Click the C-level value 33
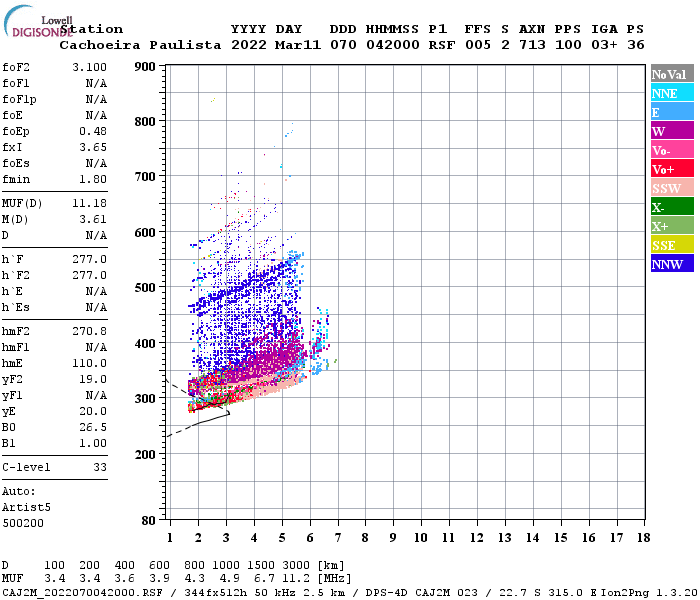The height and width of the screenshot is (600, 700). (100, 467)
